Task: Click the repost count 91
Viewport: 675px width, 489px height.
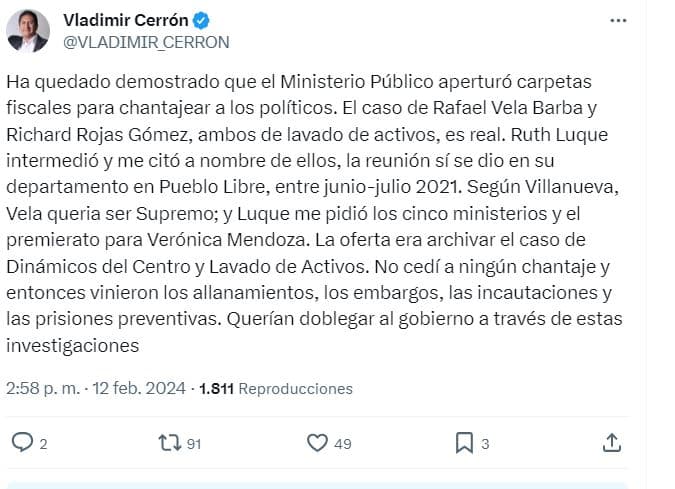Action: [x=193, y=443]
